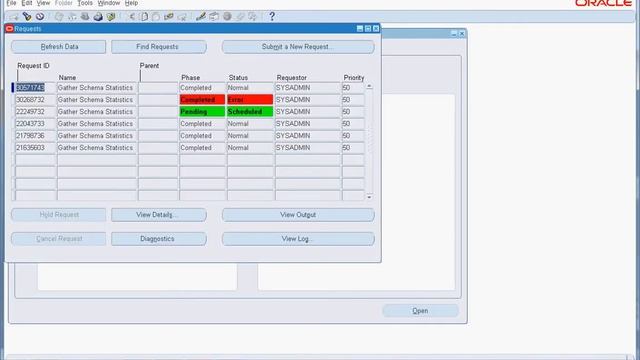Viewport: 640px width, 360px height.
Task: Select request ID 22043733
Action: pyautogui.click(x=35, y=124)
